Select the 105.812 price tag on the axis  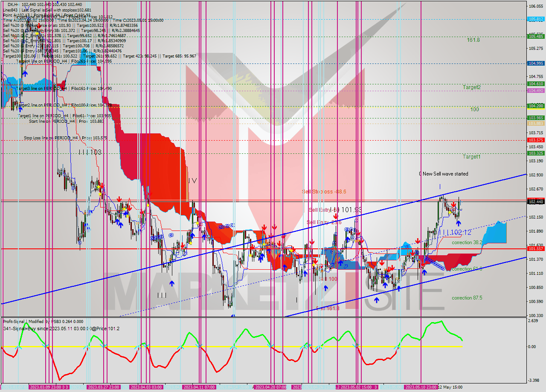coord(536,19)
